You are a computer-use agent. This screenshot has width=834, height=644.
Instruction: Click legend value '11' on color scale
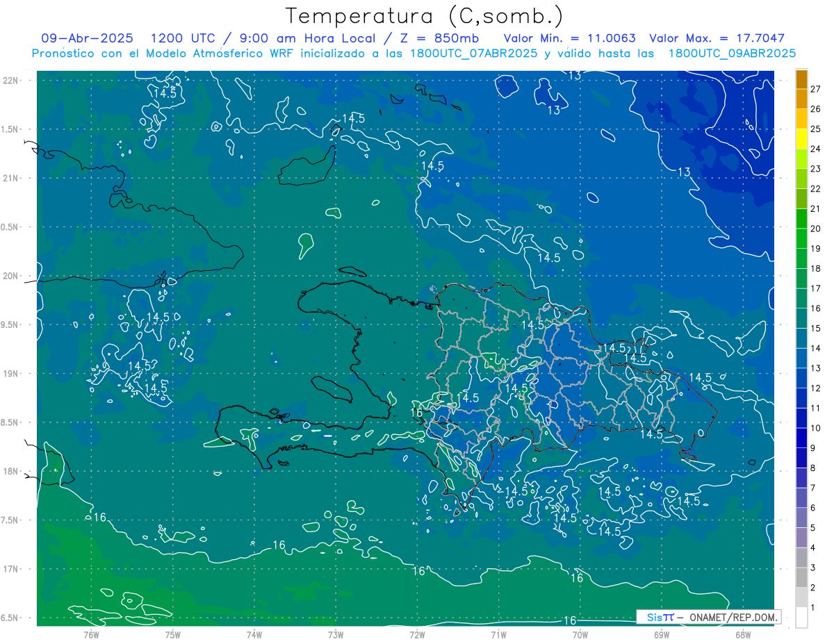tap(817, 408)
